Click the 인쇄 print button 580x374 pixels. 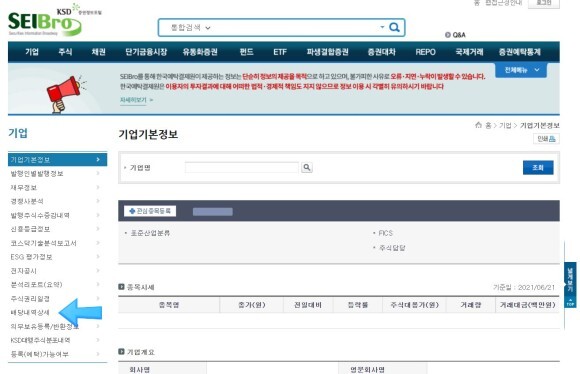click(546, 139)
